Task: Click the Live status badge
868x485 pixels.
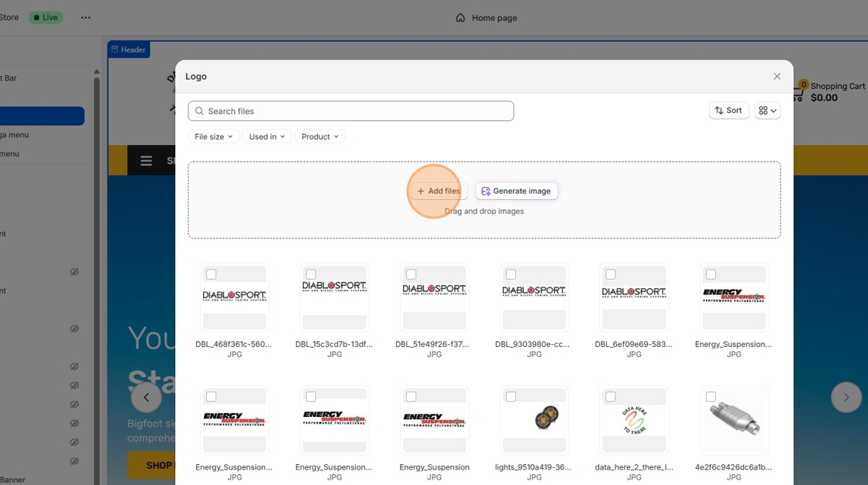Action: click(x=46, y=17)
